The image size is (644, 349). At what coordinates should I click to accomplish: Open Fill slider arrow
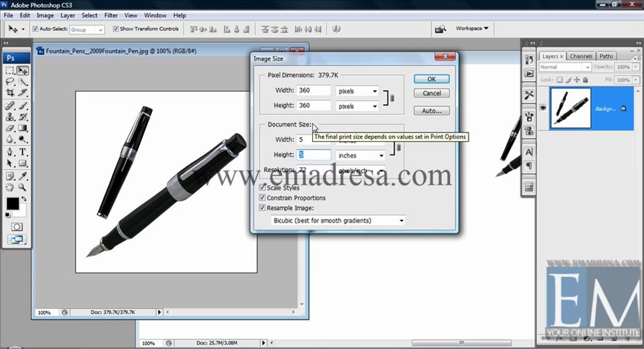pos(635,80)
